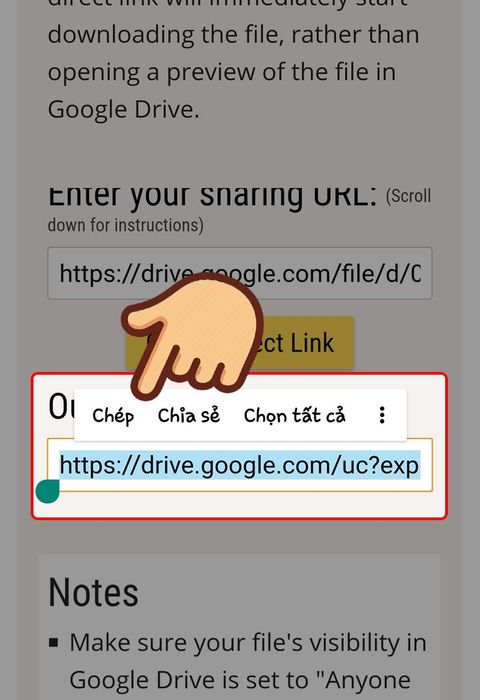Click 'opening a preview of the file' line
Viewport: 480px width, 700px height.
[x=221, y=72]
